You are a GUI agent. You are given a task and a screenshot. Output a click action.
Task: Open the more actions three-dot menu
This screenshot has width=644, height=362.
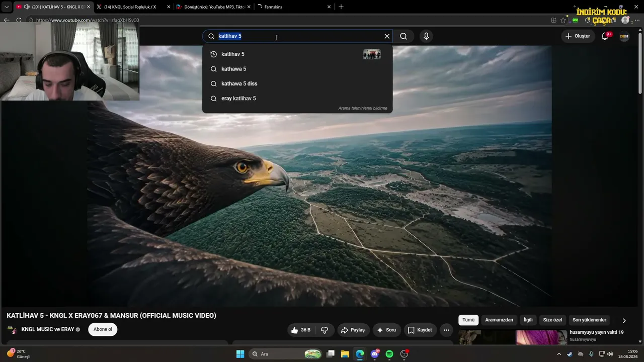click(446, 330)
